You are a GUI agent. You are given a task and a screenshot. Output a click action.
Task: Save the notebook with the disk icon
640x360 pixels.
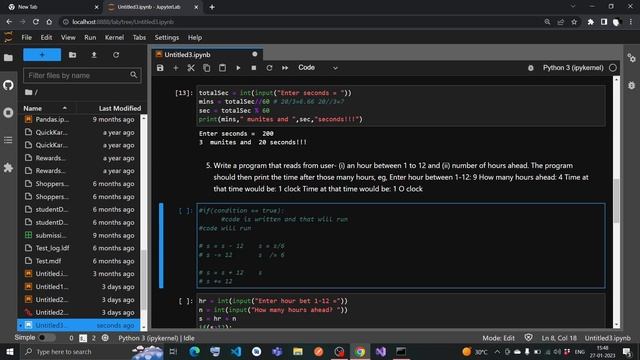tap(160, 68)
